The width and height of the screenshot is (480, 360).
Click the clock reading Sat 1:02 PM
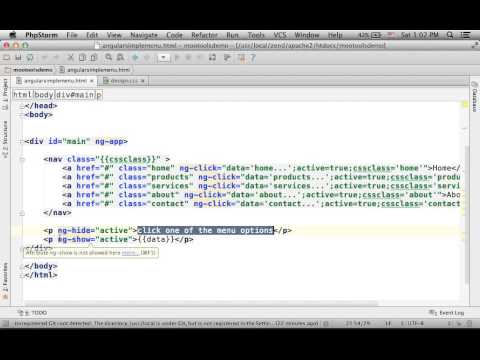(419, 35)
